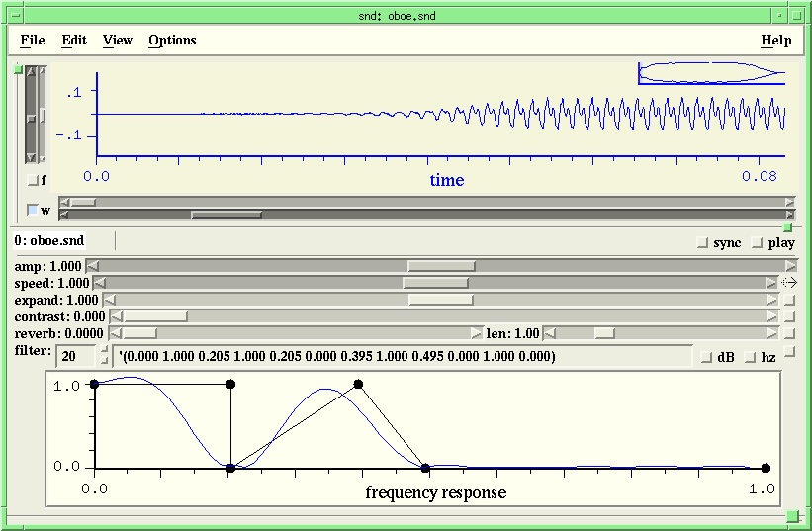Enable the dB checkbox in the filter row
The height and width of the screenshot is (531, 812).
pyautogui.click(x=705, y=357)
